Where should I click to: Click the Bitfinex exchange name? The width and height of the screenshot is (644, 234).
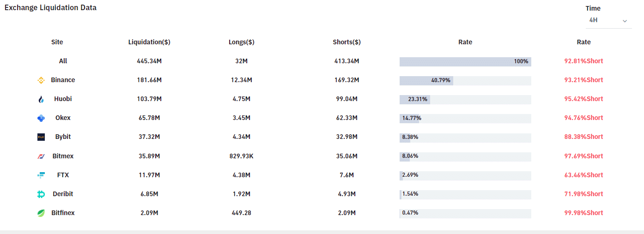coord(63,213)
